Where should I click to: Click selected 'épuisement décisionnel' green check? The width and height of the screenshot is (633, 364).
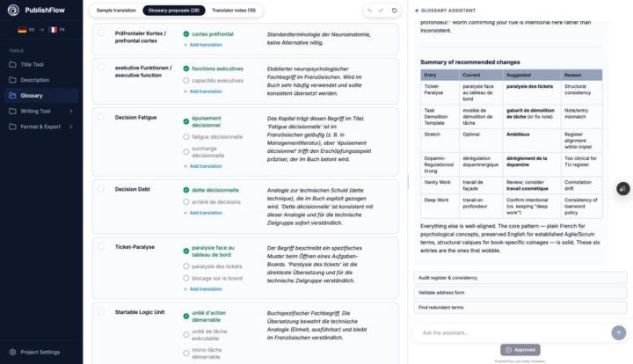pyautogui.click(x=186, y=121)
